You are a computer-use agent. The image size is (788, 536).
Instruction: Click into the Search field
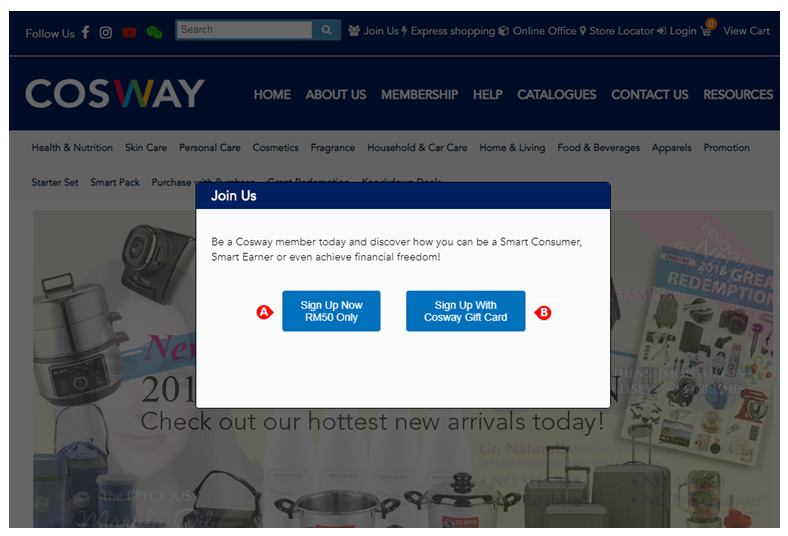click(244, 30)
